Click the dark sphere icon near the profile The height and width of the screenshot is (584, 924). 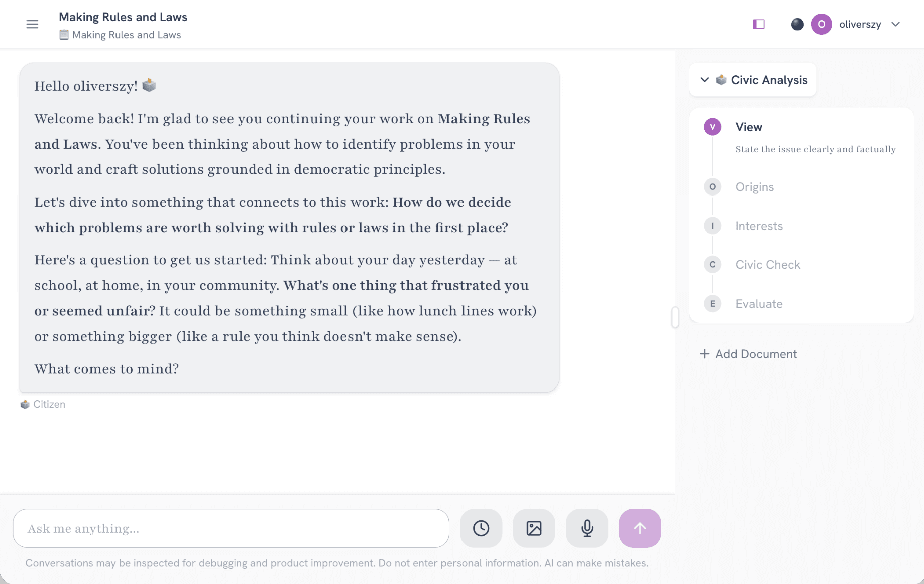tap(797, 24)
